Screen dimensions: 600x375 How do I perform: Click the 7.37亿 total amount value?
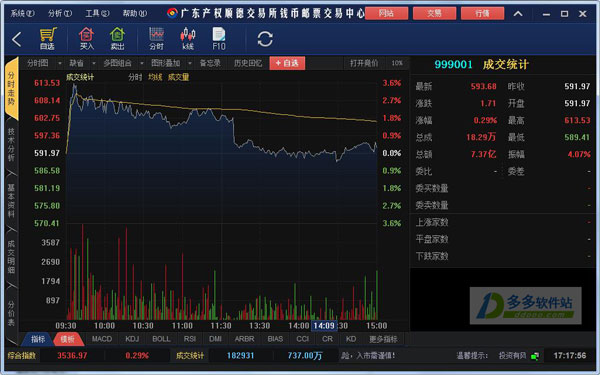(483, 154)
